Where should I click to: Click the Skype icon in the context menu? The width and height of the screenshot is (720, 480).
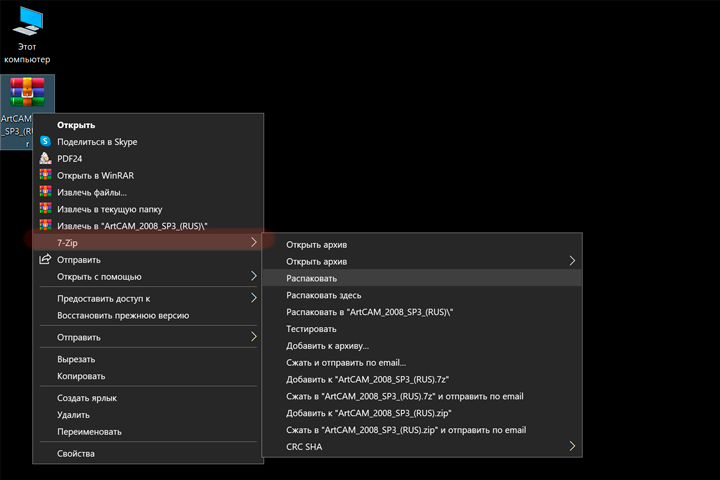click(45, 142)
